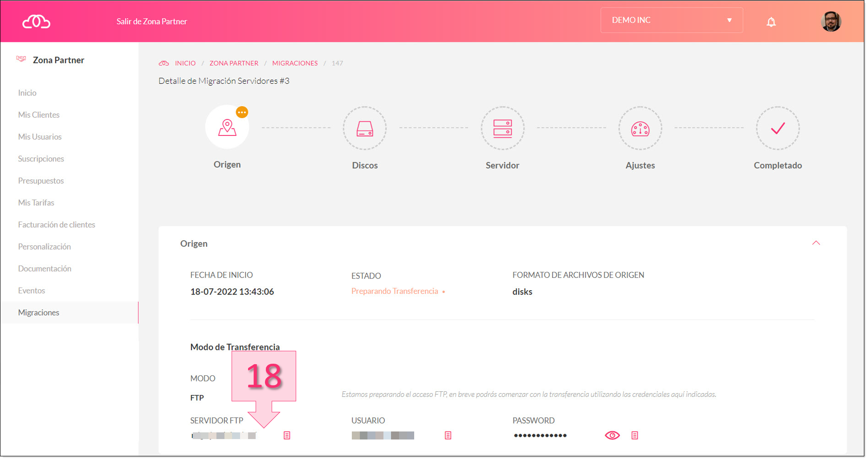Copy the Servidor FTP value

coord(287,435)
